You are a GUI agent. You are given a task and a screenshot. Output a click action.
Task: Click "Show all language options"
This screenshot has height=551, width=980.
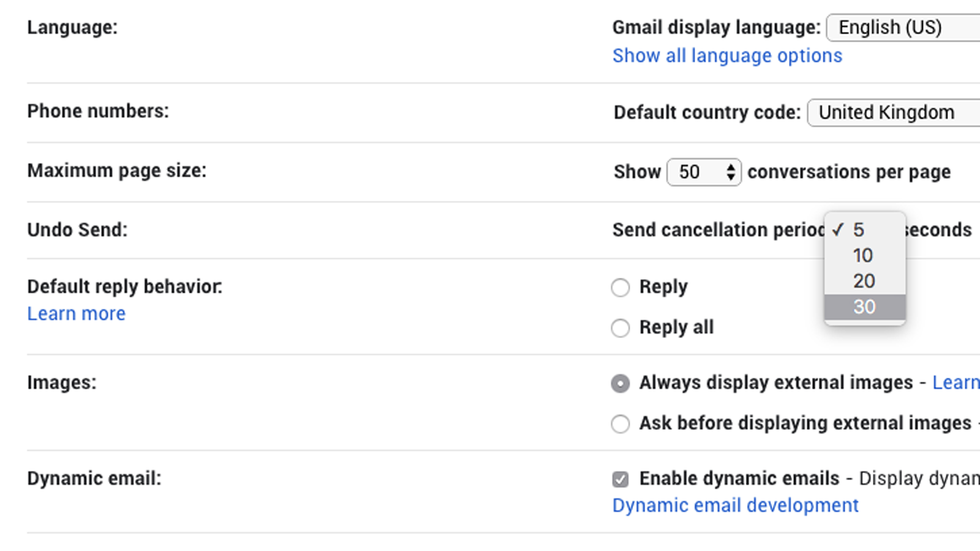(726, 55)
